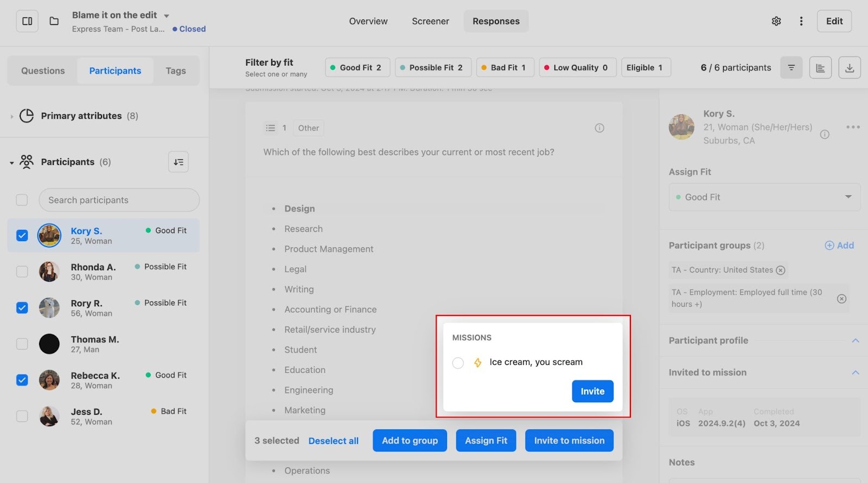868x483 pixels.
Task: Click the Deselect all link
Action: pos(333,441)
